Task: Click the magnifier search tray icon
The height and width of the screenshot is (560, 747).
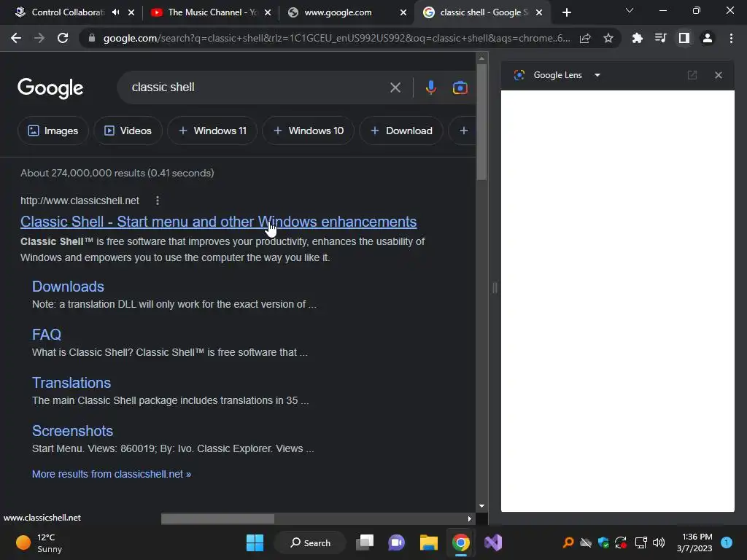Action: click(568, 542)
